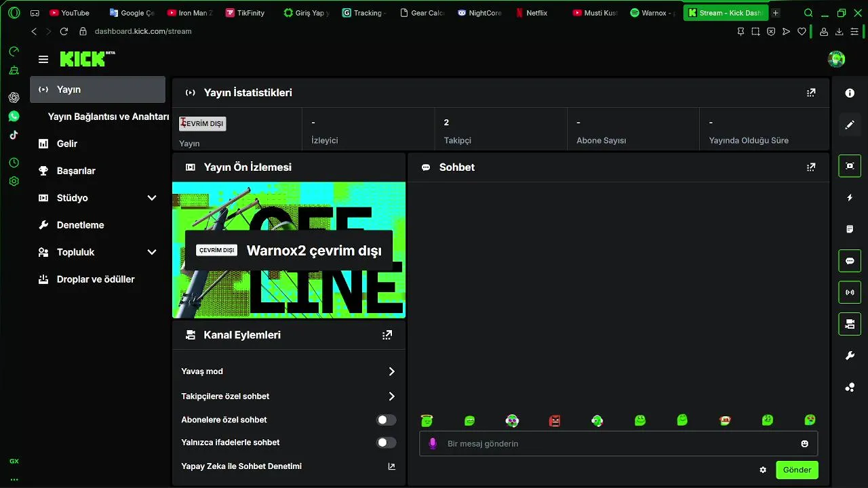
Task: Click the Gönder send button
Action: coord(797,470)
